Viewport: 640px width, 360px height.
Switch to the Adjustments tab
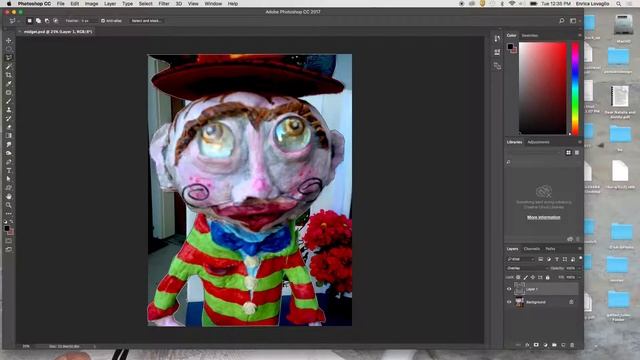538,142
